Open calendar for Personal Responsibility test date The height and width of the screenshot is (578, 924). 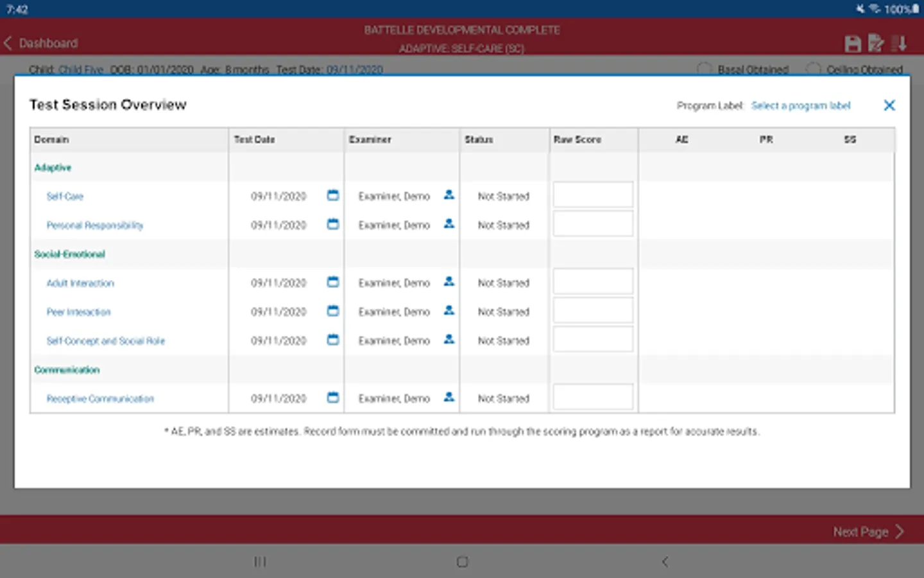tap(333, 224)
